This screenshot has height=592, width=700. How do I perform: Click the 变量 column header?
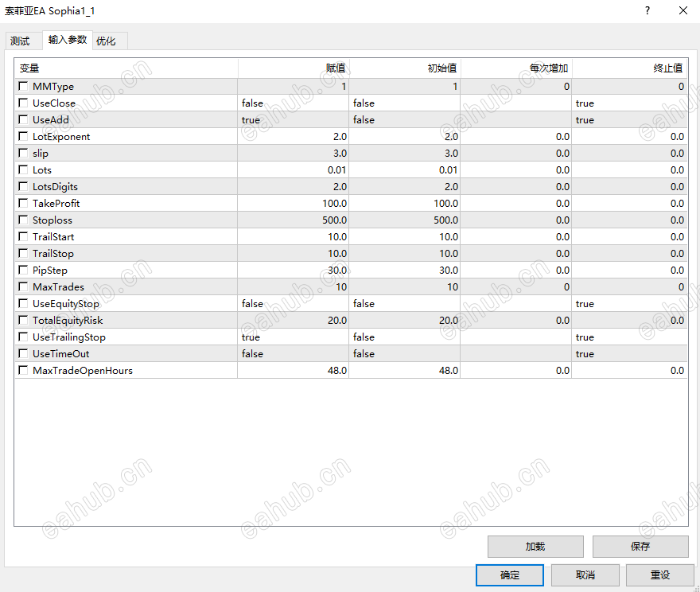(126, 68)
